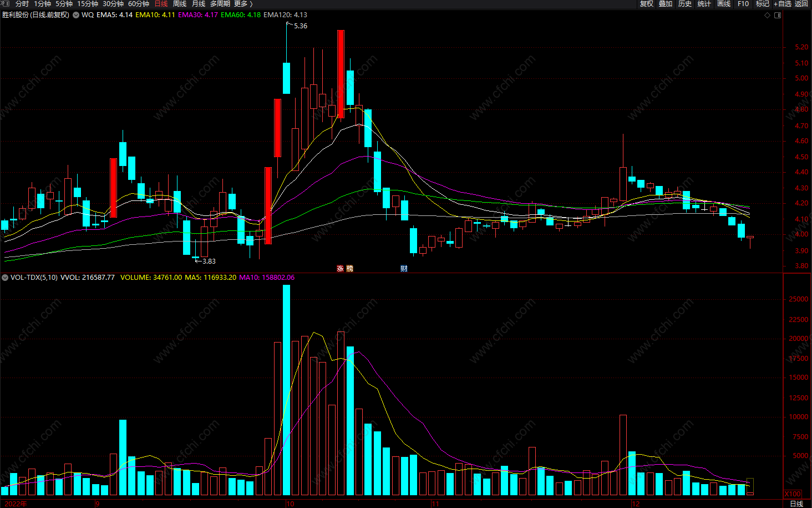
Task: Click month 10 on the time axis
Action: tap(290, 504)
